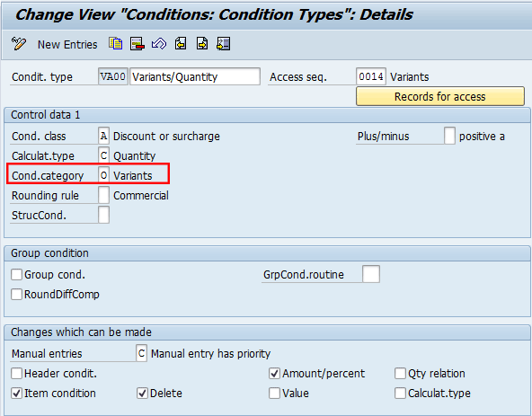Click the Delete entry icon
This screenshot has height=416, width=532.
[137, 44]
